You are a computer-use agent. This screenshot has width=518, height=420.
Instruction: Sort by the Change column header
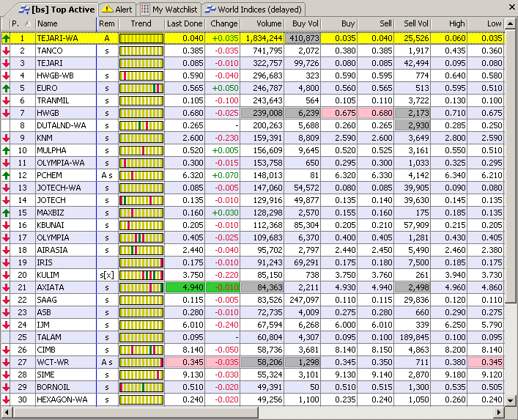click(x=223, y=23)
